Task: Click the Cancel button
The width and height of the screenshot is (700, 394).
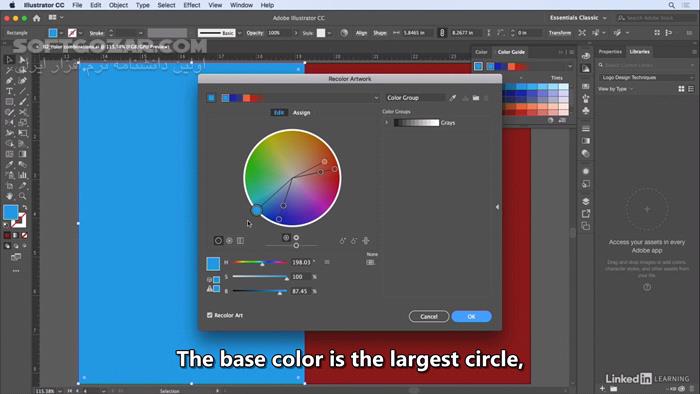Action: 429,316
